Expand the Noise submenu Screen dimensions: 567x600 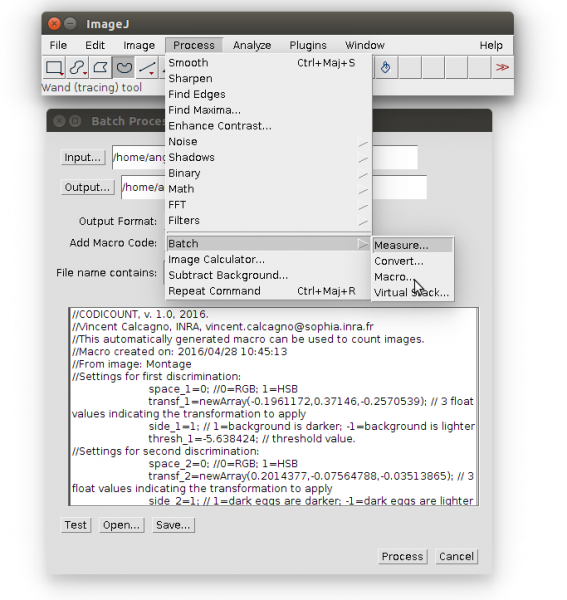coord(268,142)
